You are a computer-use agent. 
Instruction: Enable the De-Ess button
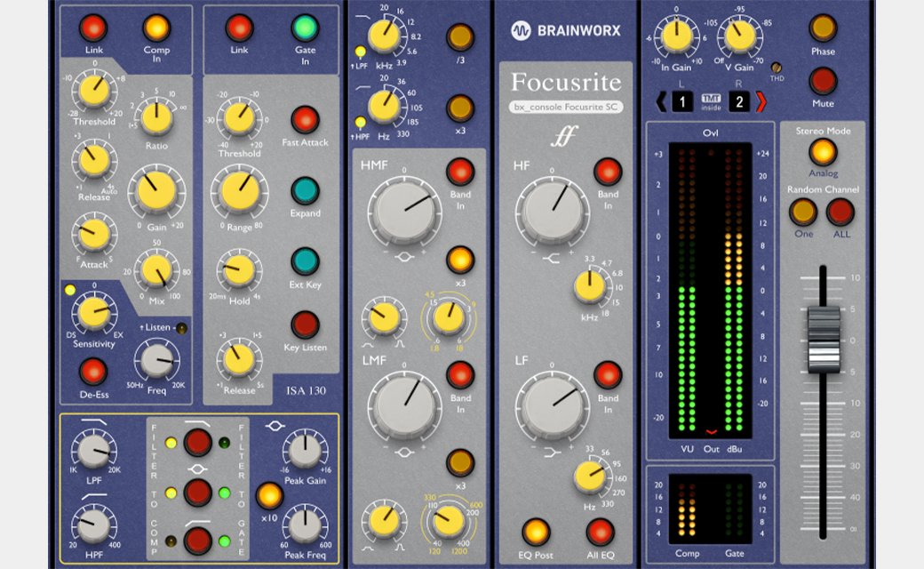tap(93, 372)
